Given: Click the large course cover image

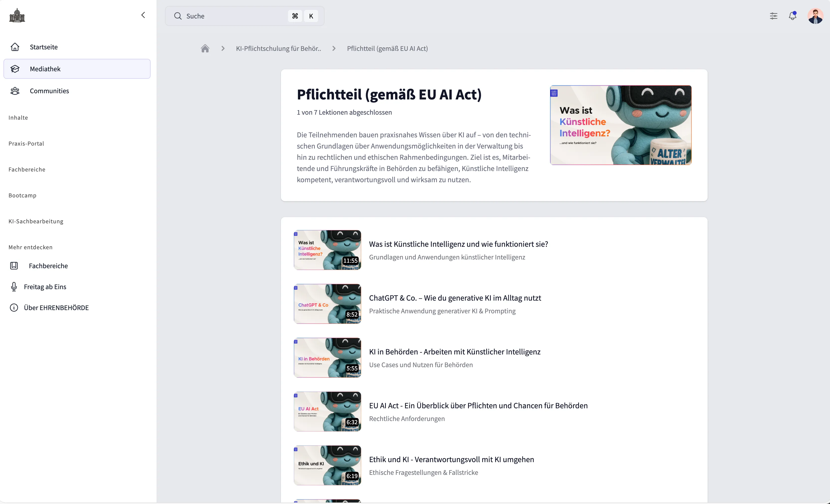Looking at the screenshot, I should [x=620, y=125].
